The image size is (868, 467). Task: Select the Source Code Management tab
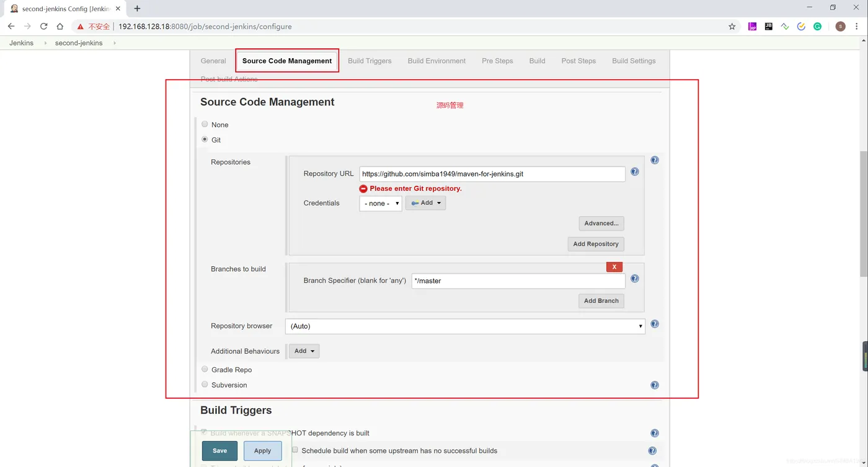click(287, 61)
